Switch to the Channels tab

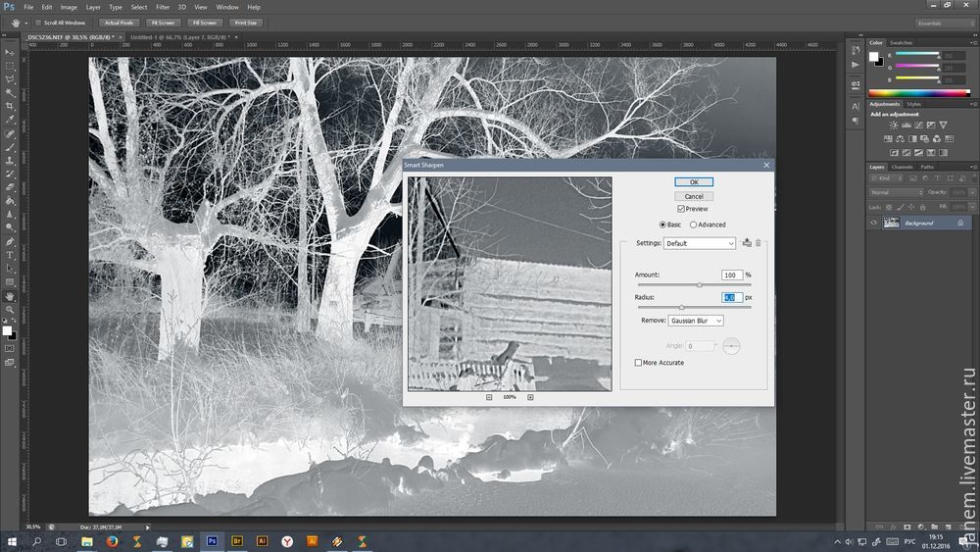pyautogui.click(x=901, y=167)
